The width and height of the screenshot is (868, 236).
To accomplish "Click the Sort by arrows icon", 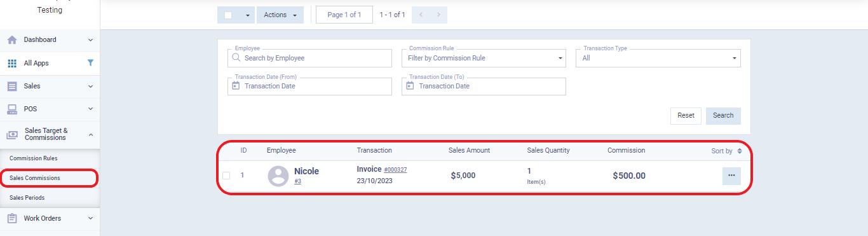I will (x=740, y=151).
